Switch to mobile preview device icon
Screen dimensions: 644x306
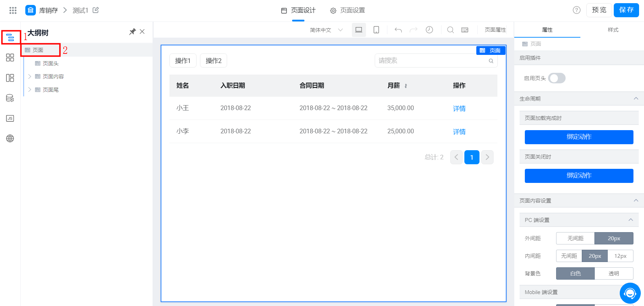tap(376, 30)
